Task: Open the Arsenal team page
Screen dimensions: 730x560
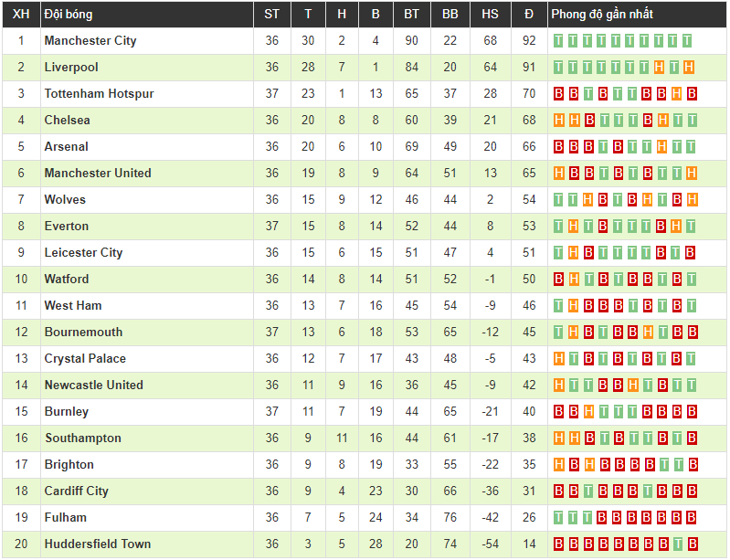Action: (67, 147)
